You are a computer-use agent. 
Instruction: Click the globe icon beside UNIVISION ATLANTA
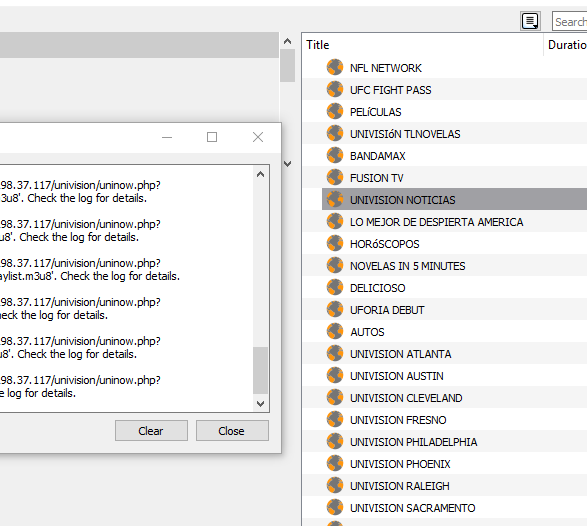[335, 353]
